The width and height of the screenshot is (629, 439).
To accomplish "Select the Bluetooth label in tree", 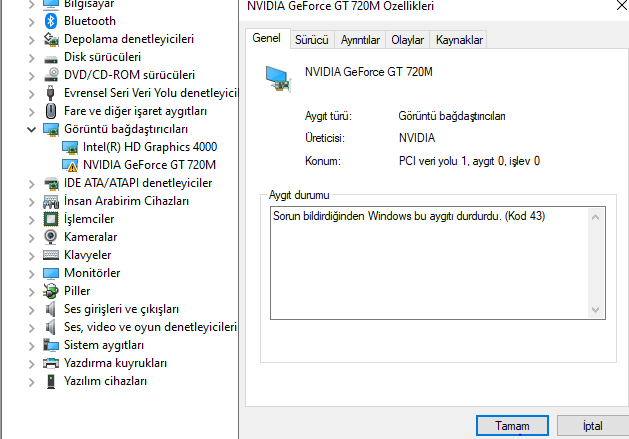I will (89, 21).
